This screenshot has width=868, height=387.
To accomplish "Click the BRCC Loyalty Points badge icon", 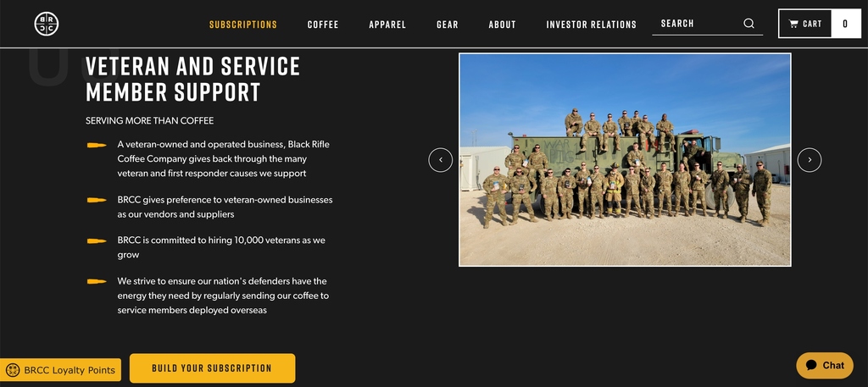I will (13, 370).
